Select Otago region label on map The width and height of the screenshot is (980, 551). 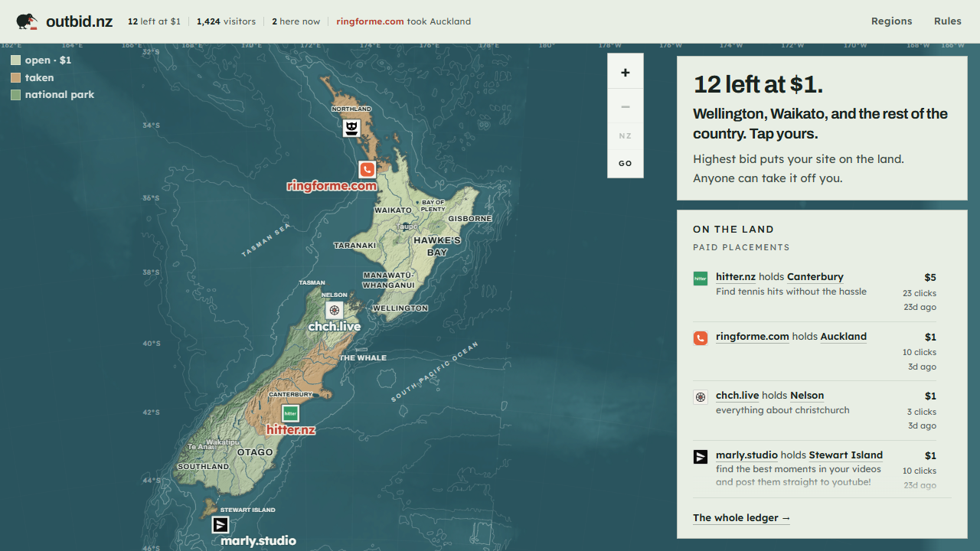(x=255, y=452)
